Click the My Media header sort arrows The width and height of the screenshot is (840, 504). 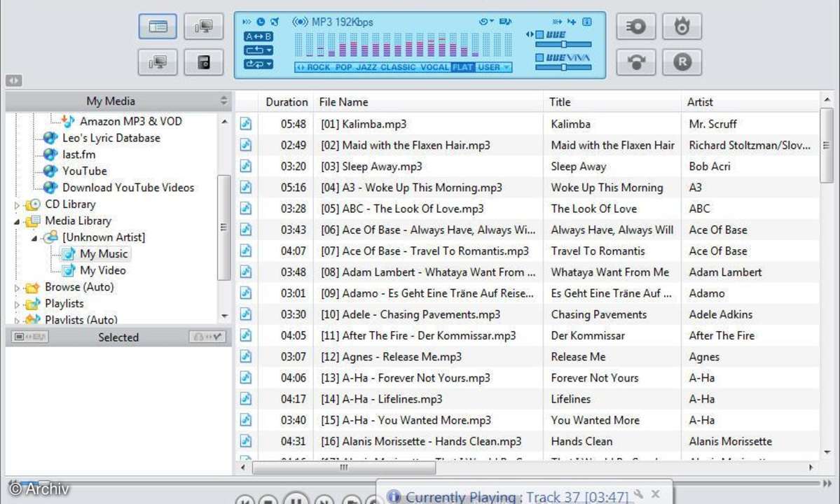(x=224, y=101)
